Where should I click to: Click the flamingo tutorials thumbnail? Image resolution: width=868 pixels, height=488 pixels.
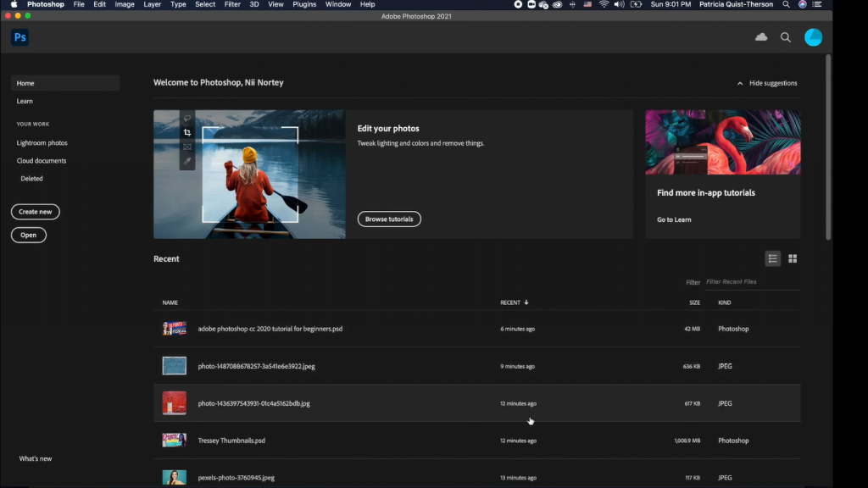[722, 142]
